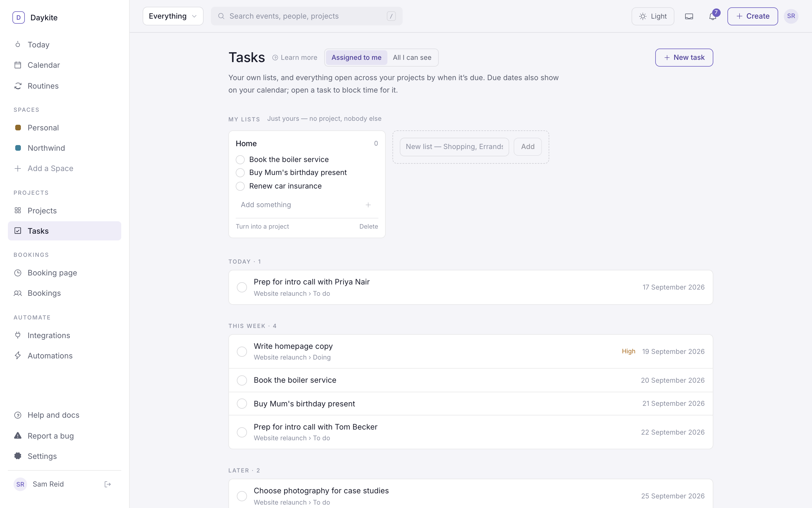
Task: Switch to All I can see tab
Action: click(412, 58)
